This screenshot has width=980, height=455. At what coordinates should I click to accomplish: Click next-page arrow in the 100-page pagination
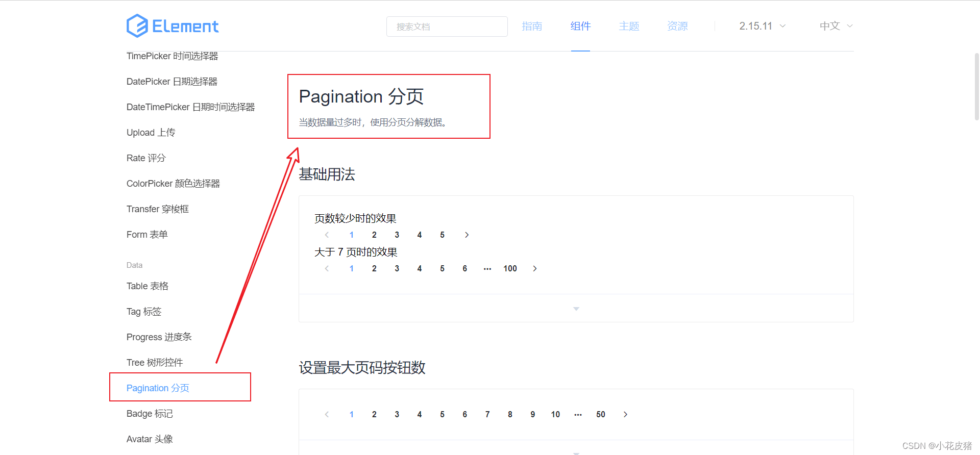point(534,268)
